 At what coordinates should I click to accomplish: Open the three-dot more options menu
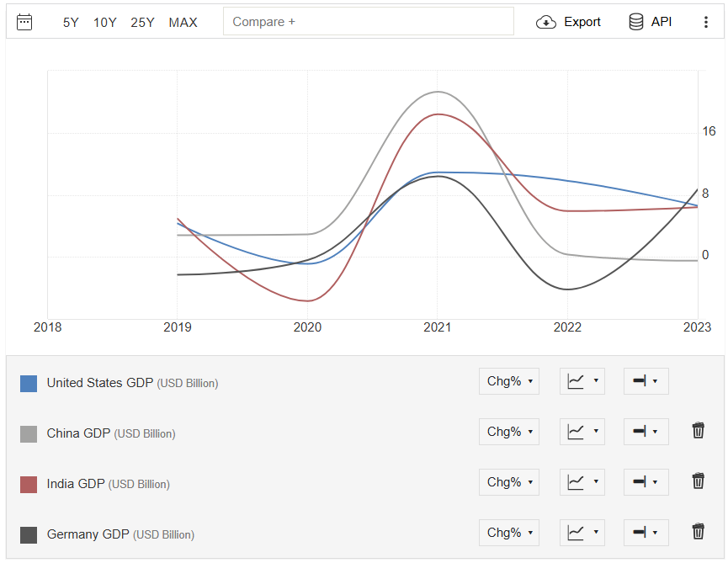click(706, 22)
